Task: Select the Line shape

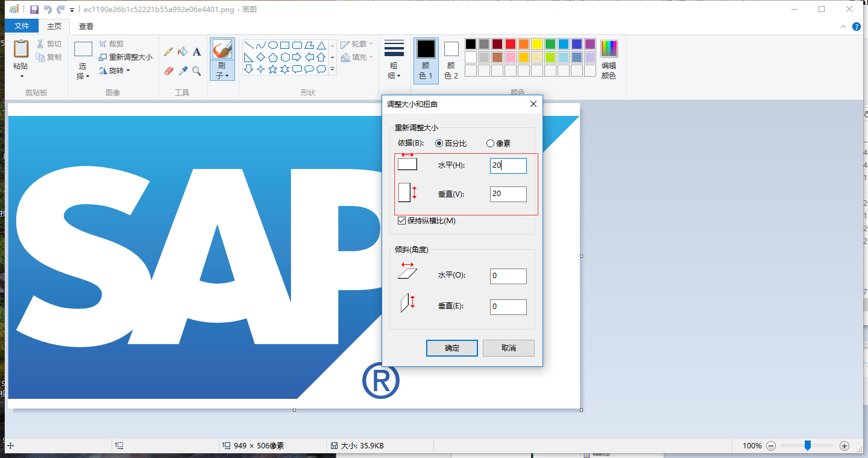Action: (248, 45)
